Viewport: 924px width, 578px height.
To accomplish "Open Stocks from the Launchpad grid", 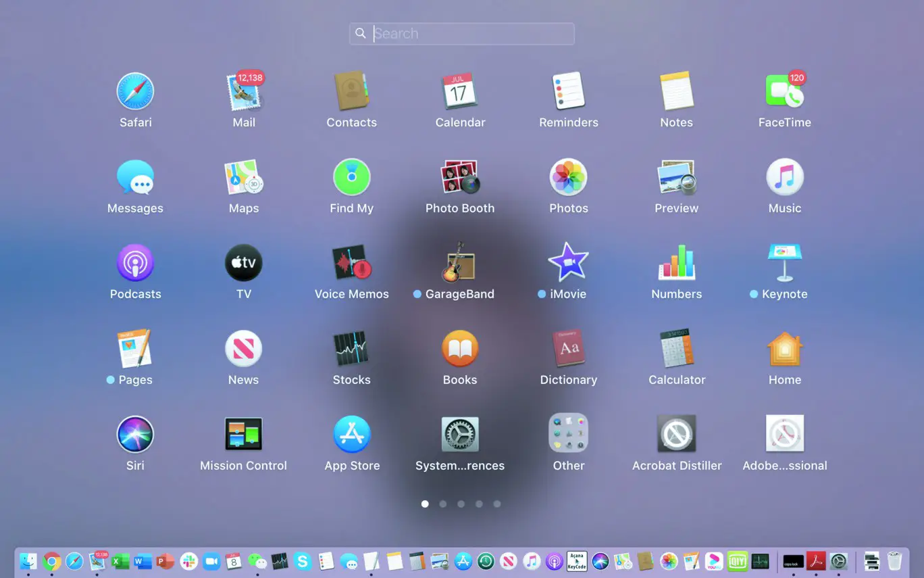I will point(352,349).
